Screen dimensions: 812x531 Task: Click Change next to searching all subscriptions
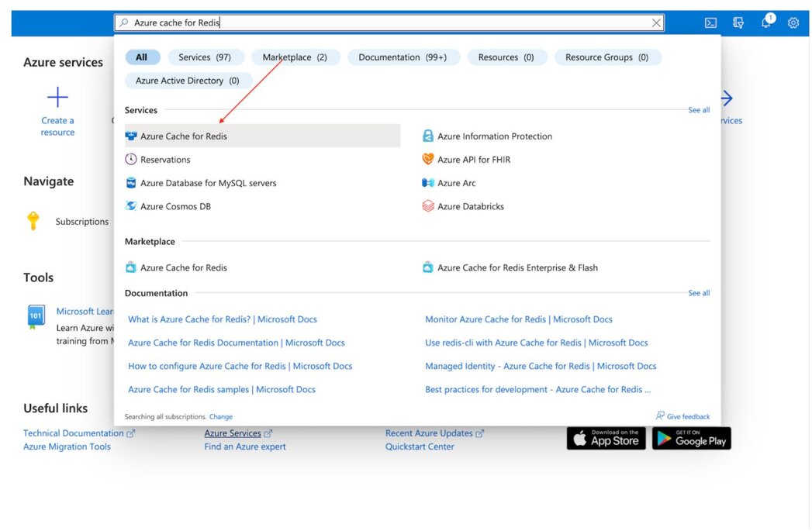(x=220, y=416)
